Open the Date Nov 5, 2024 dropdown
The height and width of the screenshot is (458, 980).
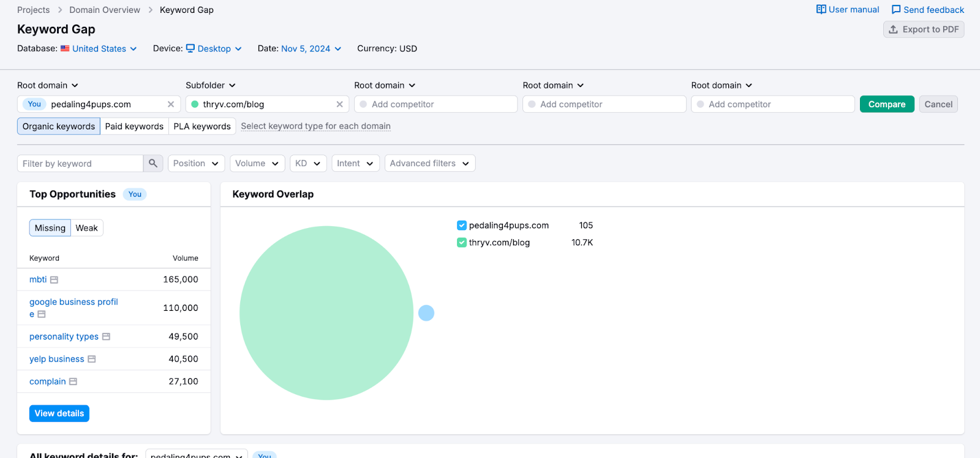pyautogui.click(x=311, y=48)
